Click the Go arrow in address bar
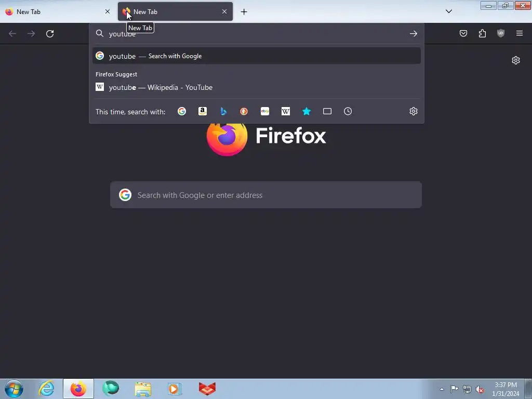This screenshot has height=399, width=532. [x=413, y=34]
